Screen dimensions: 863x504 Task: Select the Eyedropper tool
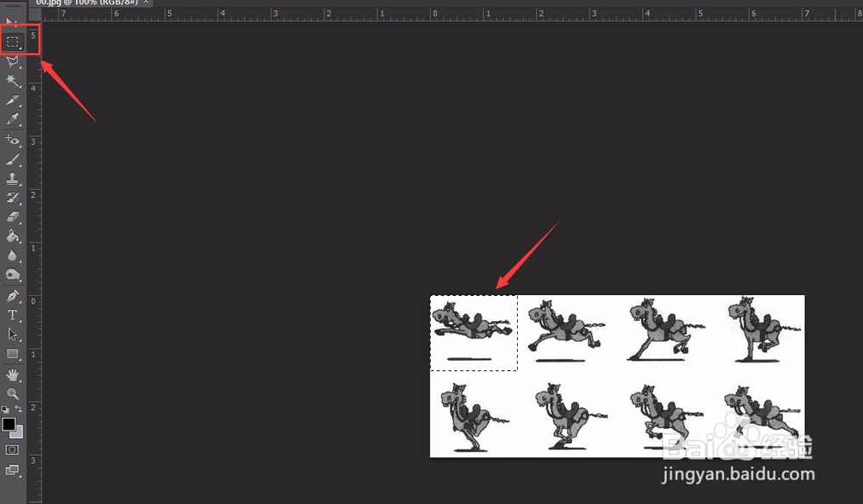point(12,119)
